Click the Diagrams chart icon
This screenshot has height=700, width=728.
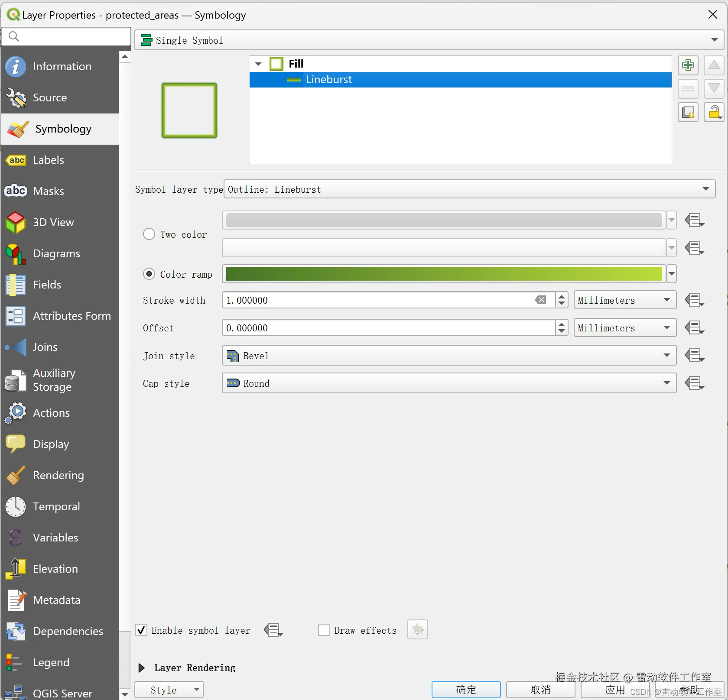(x=16, y=253)
